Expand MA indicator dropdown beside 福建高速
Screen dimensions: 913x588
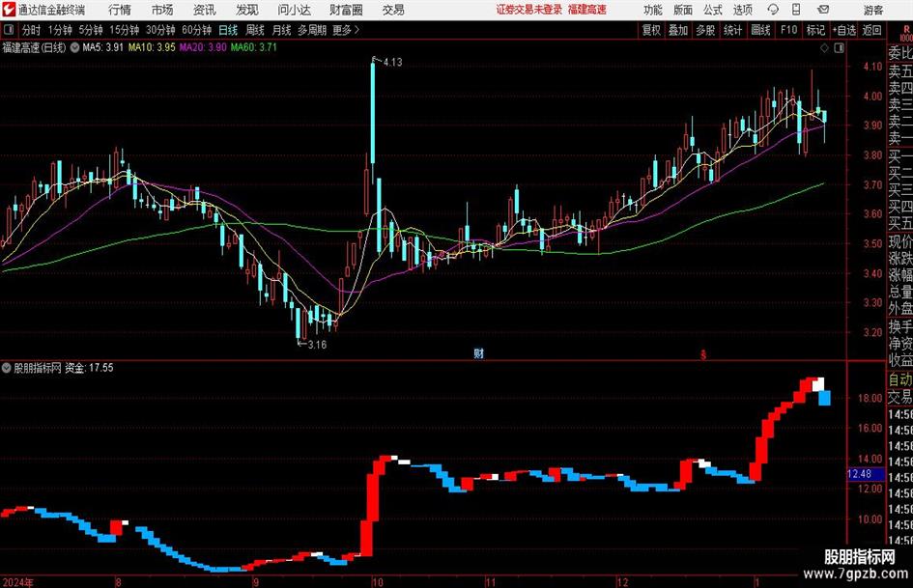pyautogui.click(x=74, y=47)
